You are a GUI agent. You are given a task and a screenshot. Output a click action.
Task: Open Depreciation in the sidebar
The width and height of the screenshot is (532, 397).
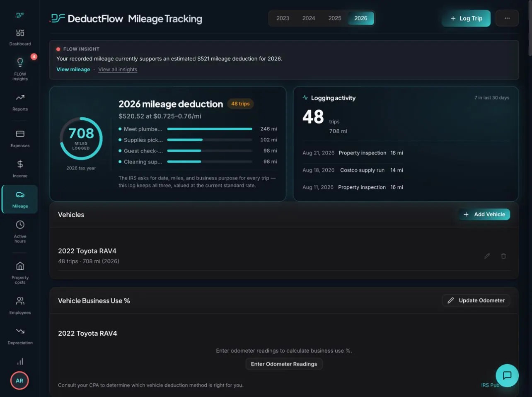pos(20,336)
